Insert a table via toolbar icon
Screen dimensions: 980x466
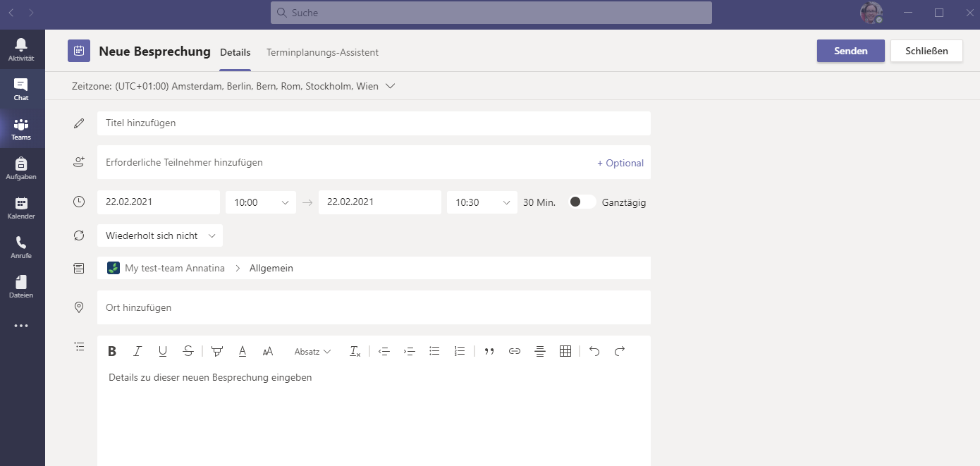(565, 351)
